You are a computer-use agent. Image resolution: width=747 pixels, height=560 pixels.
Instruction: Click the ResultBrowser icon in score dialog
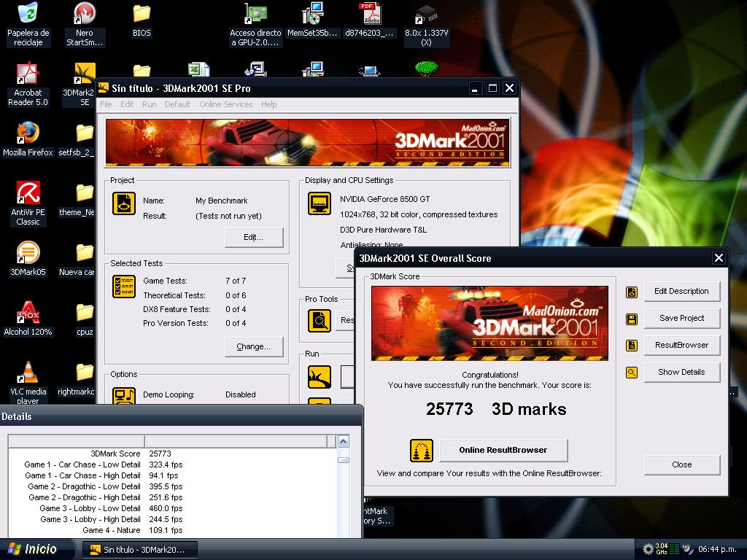[x=632, y=346]
